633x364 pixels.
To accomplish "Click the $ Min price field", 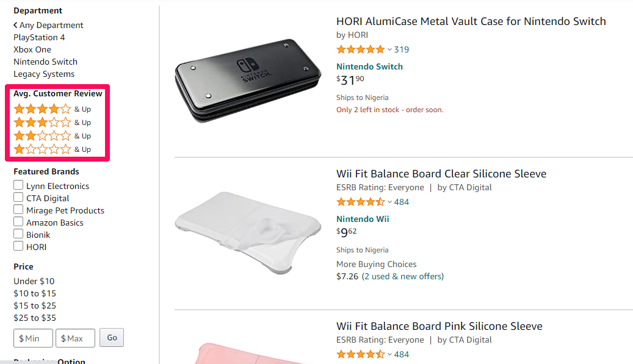I will pyautogui.click(x=33, y=338).
